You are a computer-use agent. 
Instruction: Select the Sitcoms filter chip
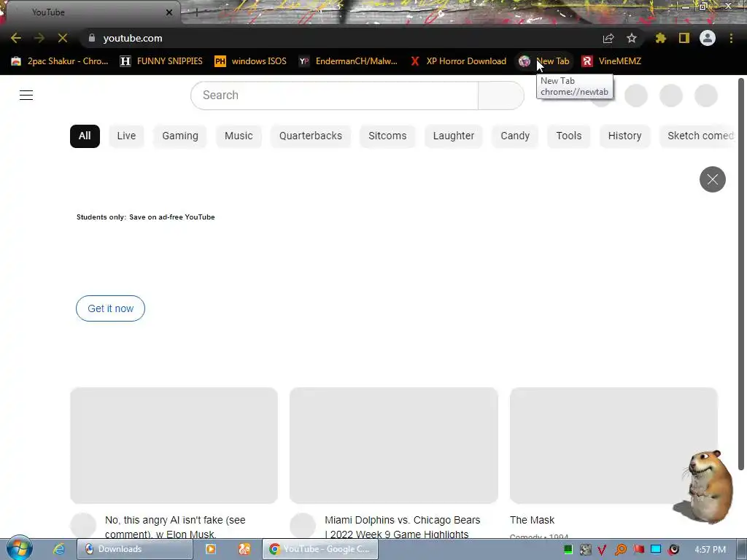click(x=387, y=136)
